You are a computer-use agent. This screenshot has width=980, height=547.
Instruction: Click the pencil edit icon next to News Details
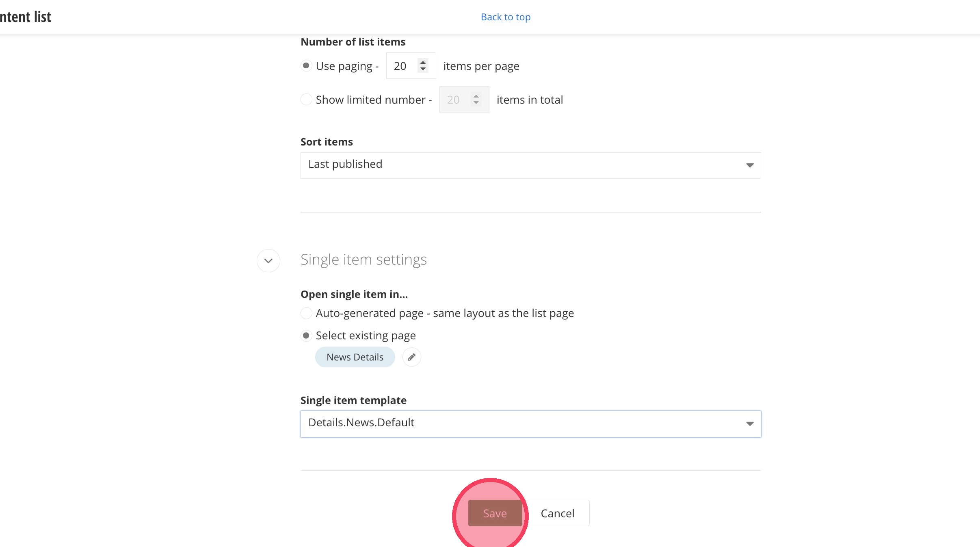pos(411,357)
